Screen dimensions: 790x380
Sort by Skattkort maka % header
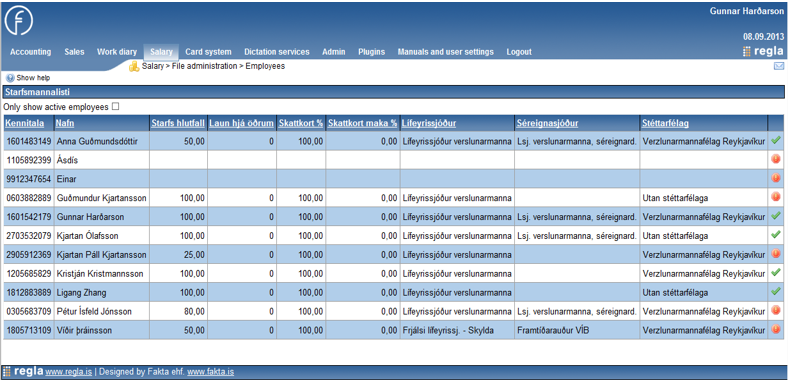(x=363, y=123)
